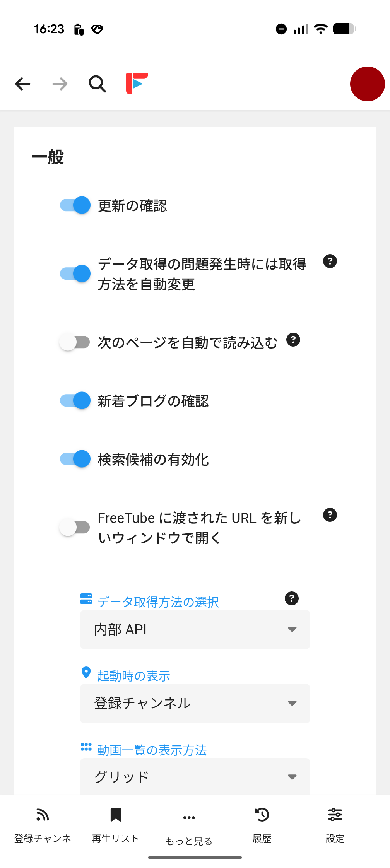Tap the back arrow icon
This screenshot has width=390, height=868.
tap(23, 84)
